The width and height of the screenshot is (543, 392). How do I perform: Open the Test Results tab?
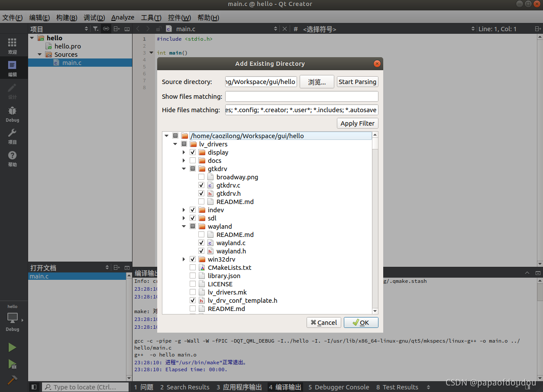point(397,387)
